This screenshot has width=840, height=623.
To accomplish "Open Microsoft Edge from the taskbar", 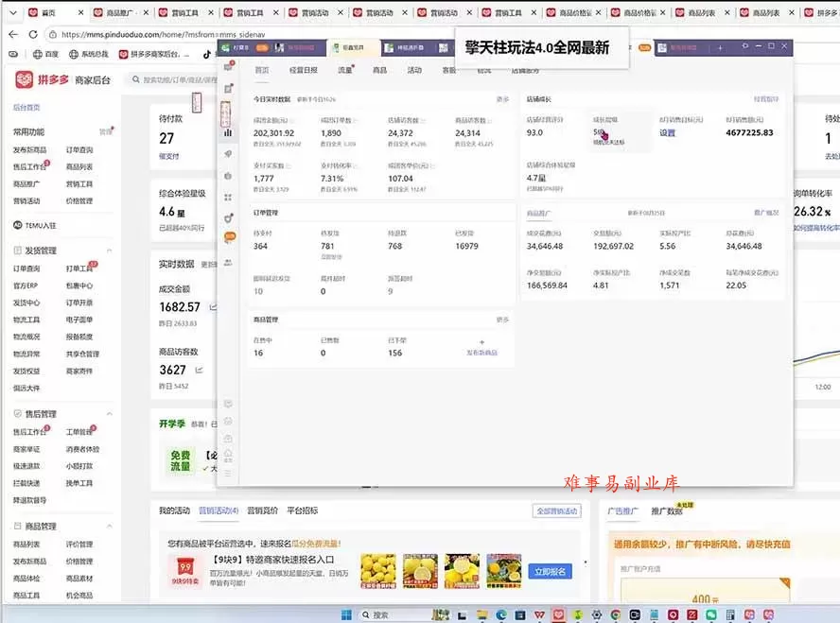I will pyautogui.click(x=501, y=615).
